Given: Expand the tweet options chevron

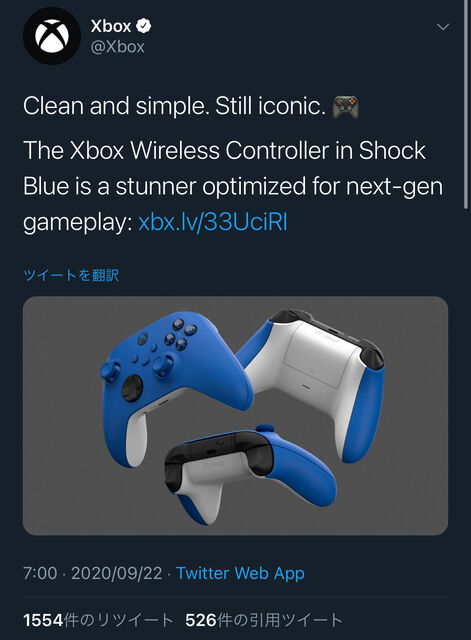Looking at the screenshot, I should point(443,27).
